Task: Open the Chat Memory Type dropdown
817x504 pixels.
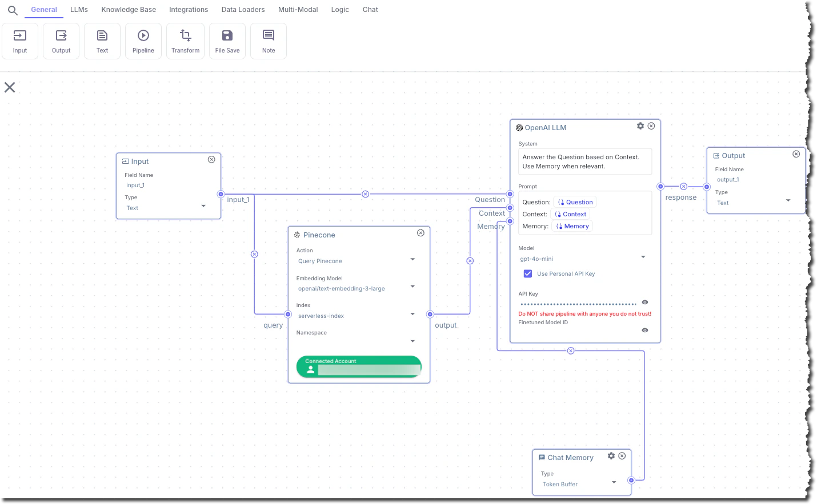Action: 614,482
